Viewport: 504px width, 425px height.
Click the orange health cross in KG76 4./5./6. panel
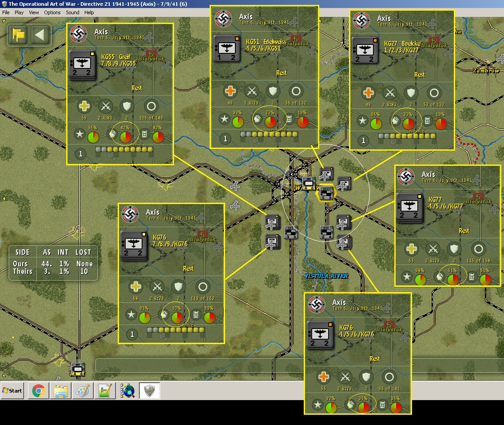(x=323, y=377)
